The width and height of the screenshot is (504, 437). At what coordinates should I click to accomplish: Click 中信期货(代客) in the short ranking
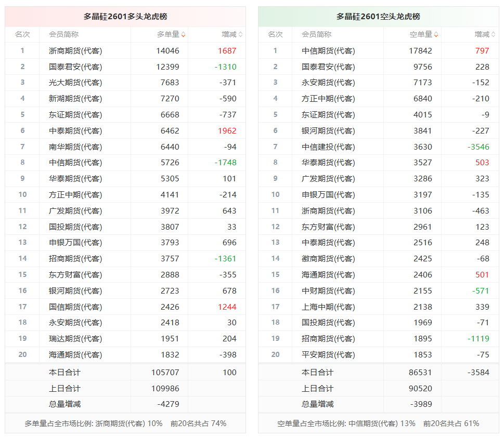pos(328,51)
